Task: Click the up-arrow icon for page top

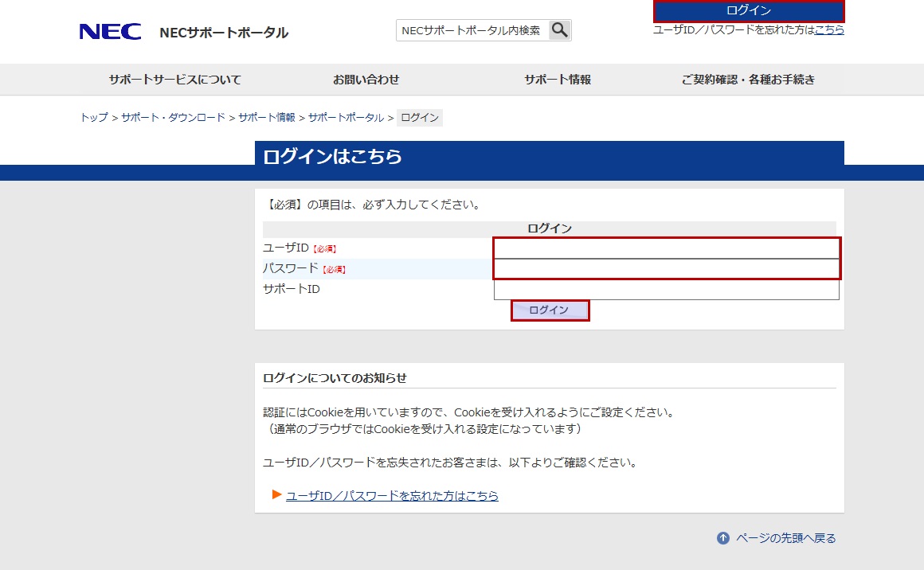Action: pyautogui.click(x=723, y=538)
